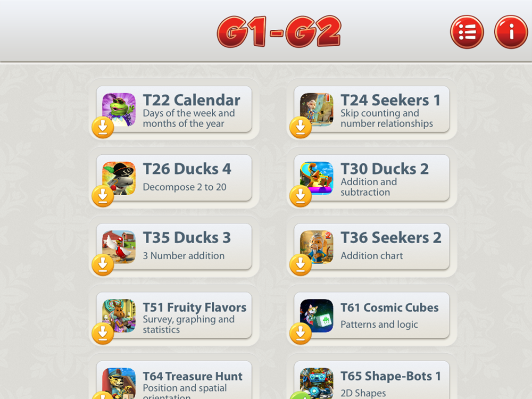Tap download arrow on T51 Fruity Flavors

click(x=103, y=334)
